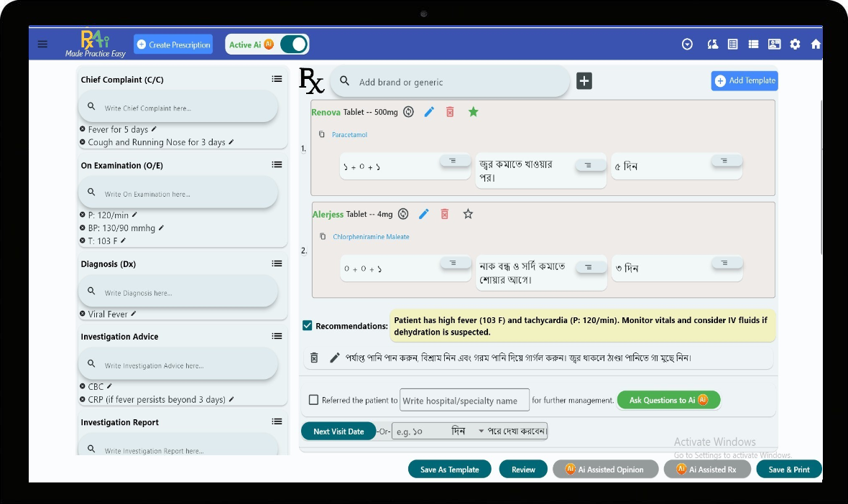Expand the Chief Complaint list menu
Image resolution: width=848 pixels, height=504 pixels.
[x=277, y=79]
